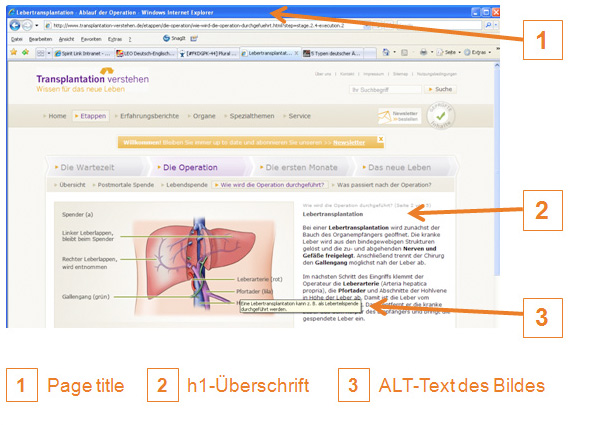
Task: Close the Willkommen newsletter banner
Action: tap(380, 139)
